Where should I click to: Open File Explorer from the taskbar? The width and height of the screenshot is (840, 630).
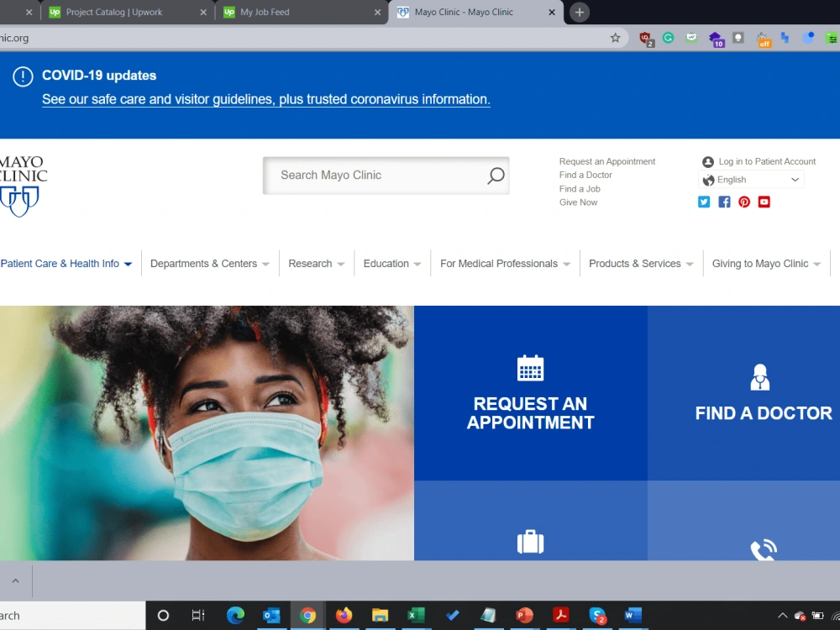pyautogui.click(x=380, y=615)
